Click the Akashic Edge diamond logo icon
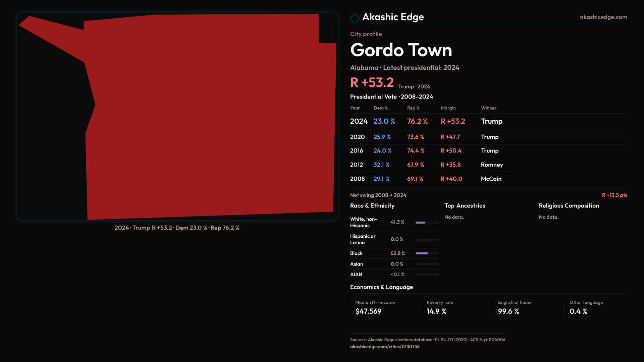This screenshot has width=644, height=362. click(355, 18)
